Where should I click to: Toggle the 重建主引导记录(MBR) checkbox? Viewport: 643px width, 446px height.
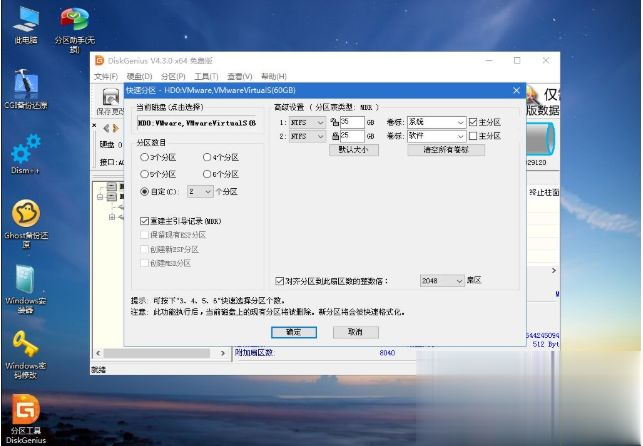144,221
